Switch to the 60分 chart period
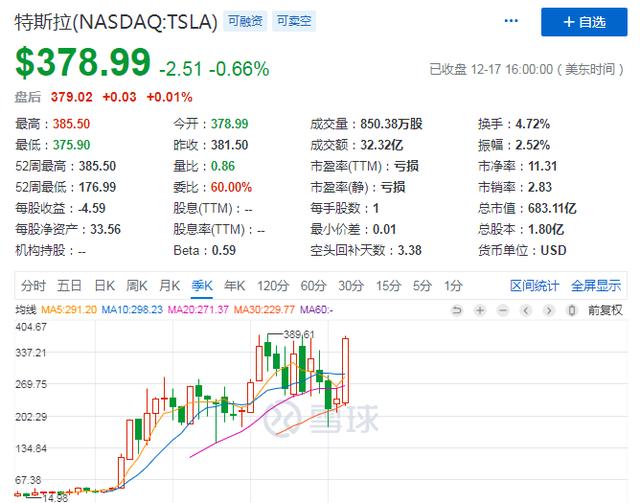 coord(312,285)
